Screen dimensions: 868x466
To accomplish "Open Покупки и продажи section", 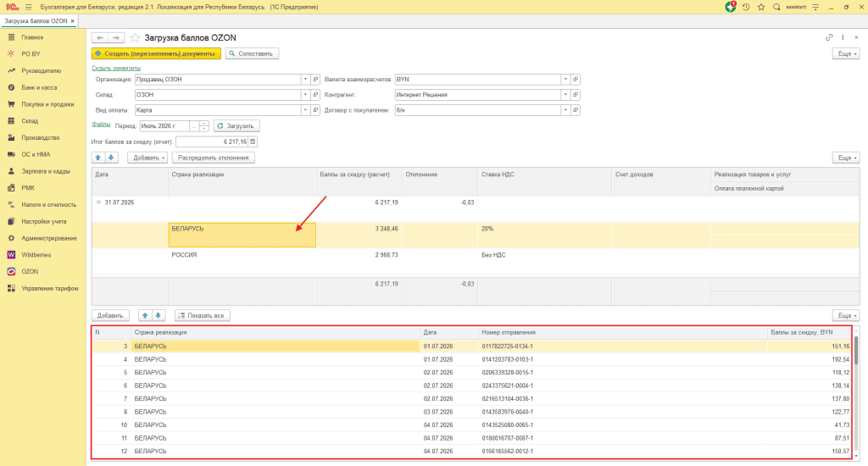I will 47,104.
